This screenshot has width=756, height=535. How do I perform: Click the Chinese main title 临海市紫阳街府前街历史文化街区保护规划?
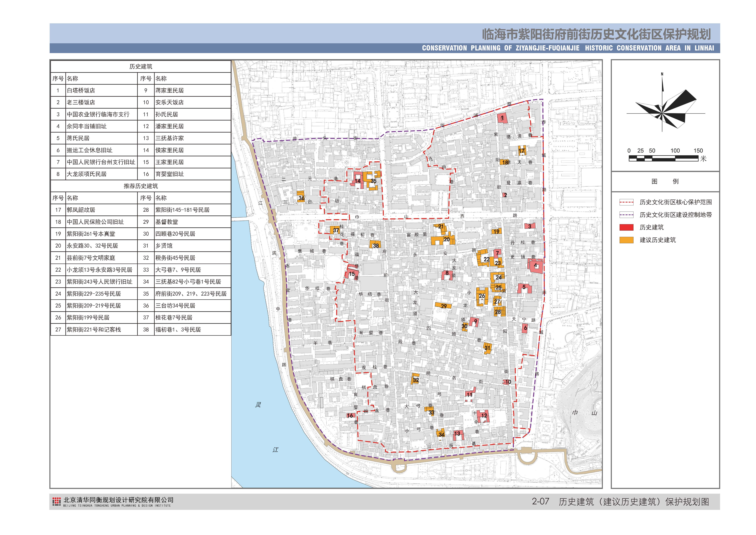[x=596, y=34]
